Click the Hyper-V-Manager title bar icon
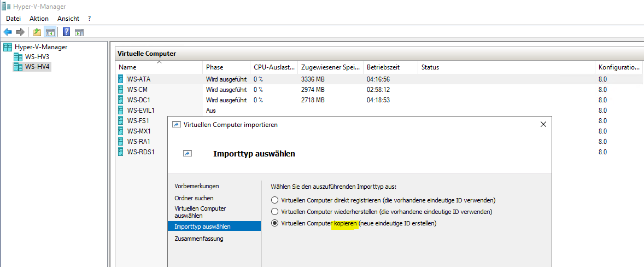 click(5, 7)
